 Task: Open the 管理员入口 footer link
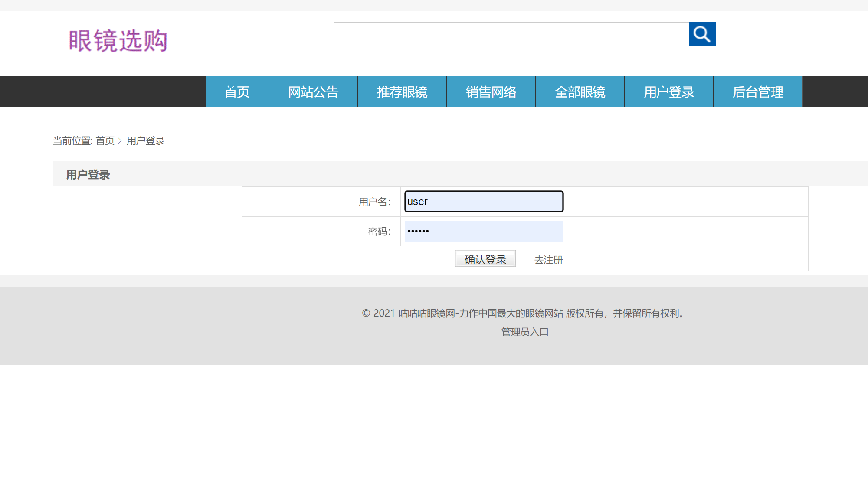525,332
